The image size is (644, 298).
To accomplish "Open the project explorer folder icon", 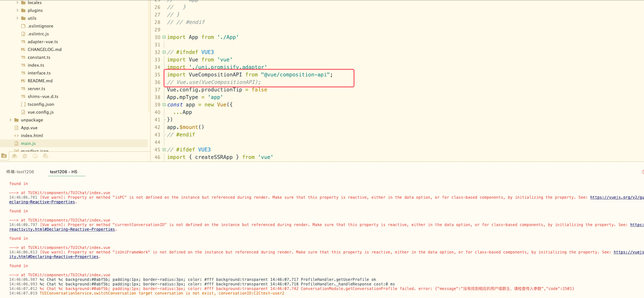I will click(4, 156).
